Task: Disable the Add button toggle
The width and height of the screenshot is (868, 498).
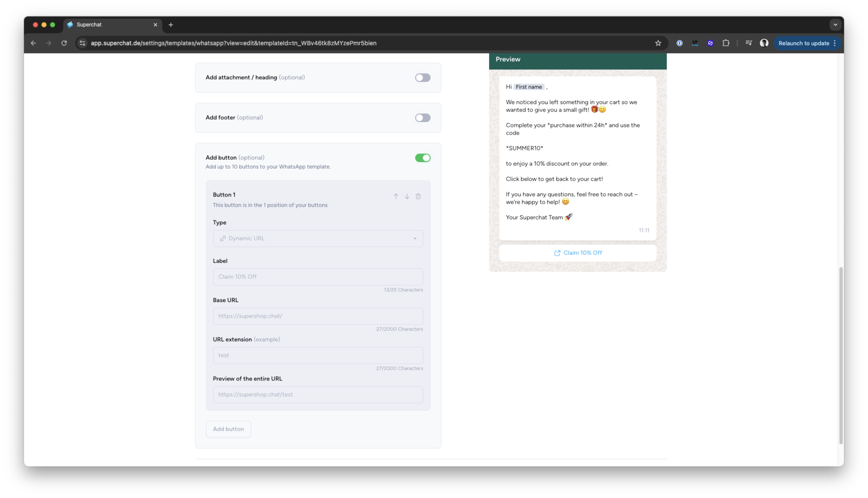Action: pos(422,158)
